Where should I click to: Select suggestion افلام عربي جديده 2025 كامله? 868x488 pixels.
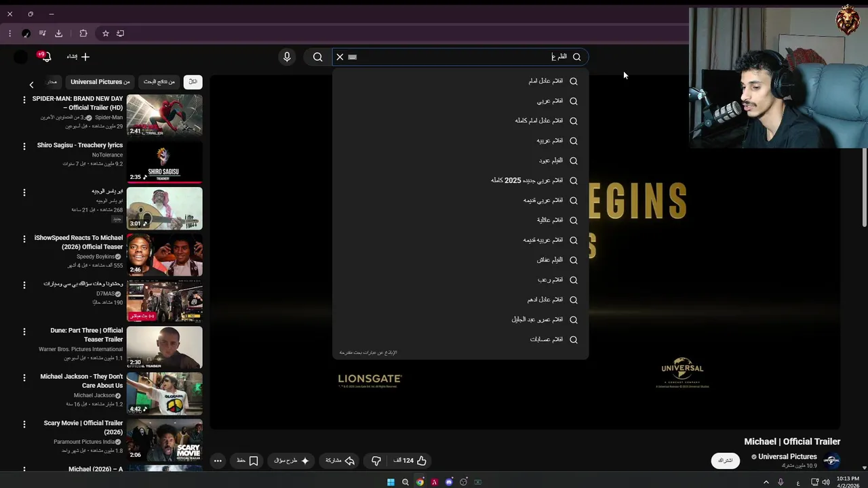[460, 180]
